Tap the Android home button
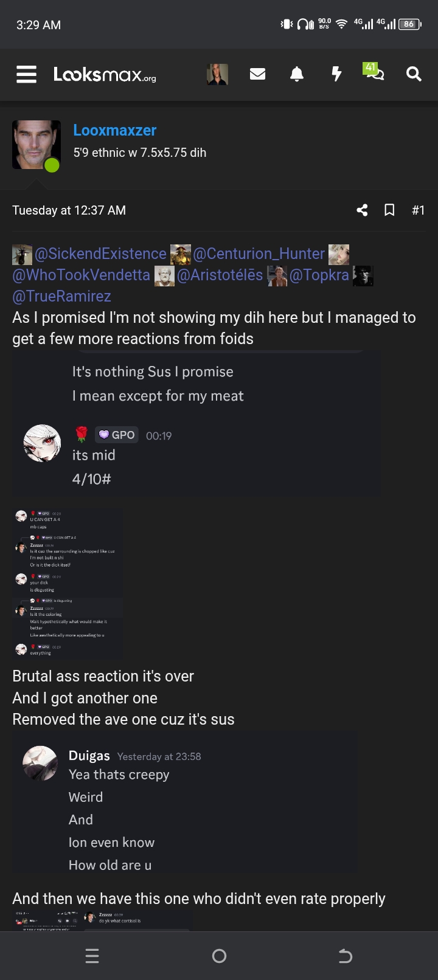Screen dimensions: 438x980 click(x=219, y=956)
